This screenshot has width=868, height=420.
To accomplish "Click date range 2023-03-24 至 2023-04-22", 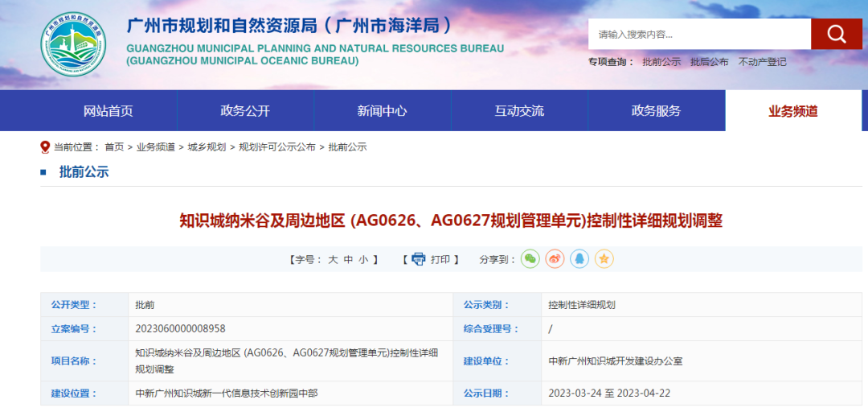I will 609,393.
